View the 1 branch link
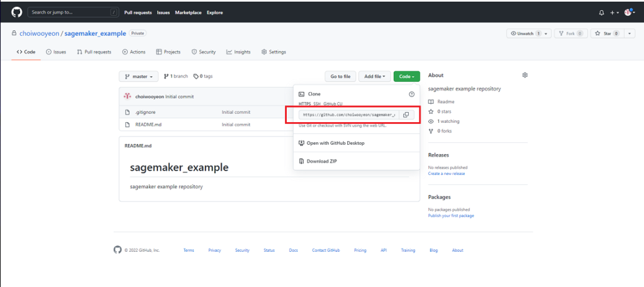The height and width of the screenshot is (287, 644). (x=176, y=76)
